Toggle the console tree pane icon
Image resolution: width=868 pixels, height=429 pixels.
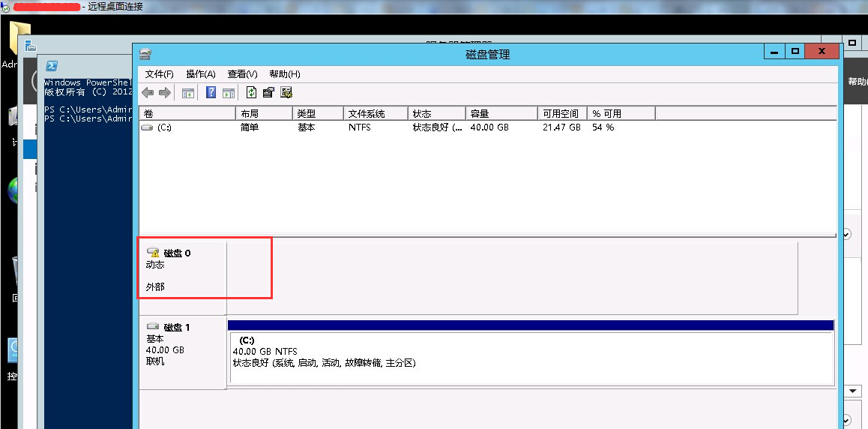[x=188, y=92]
